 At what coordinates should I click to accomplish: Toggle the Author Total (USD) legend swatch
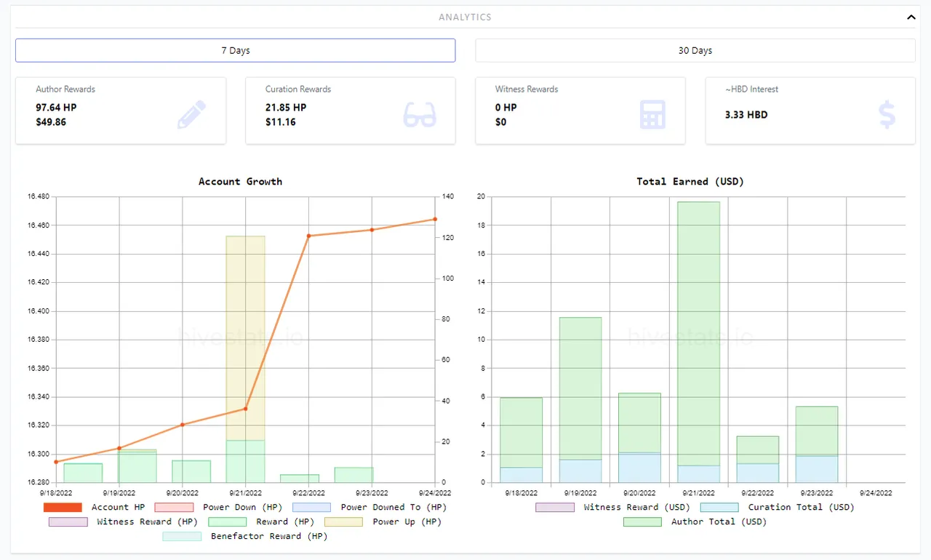(642, 521)
